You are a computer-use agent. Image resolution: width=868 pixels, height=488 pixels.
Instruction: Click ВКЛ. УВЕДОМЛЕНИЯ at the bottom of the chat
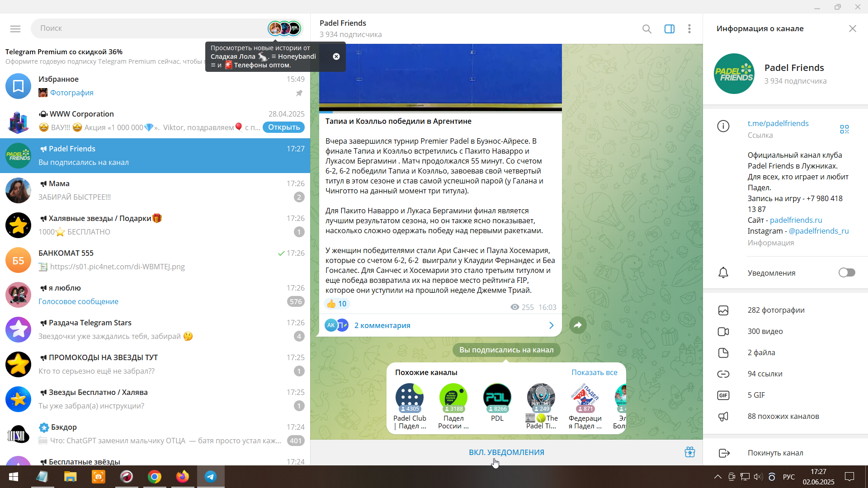click(506, 452)
